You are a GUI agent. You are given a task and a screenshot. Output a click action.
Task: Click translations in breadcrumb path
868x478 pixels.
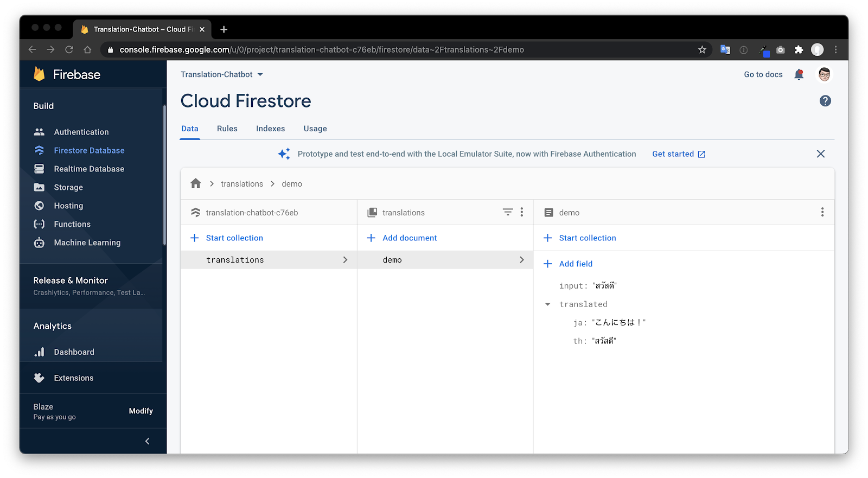pos(242,184)
